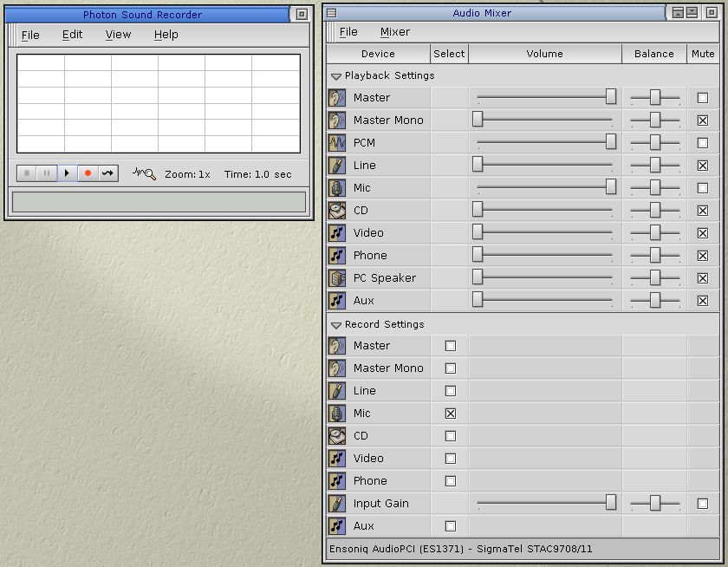Image resolution: width=728 pixels, height=567 pixels.
Task: Click the PCM volume slider handle
Action: click(x=611, y=141)
